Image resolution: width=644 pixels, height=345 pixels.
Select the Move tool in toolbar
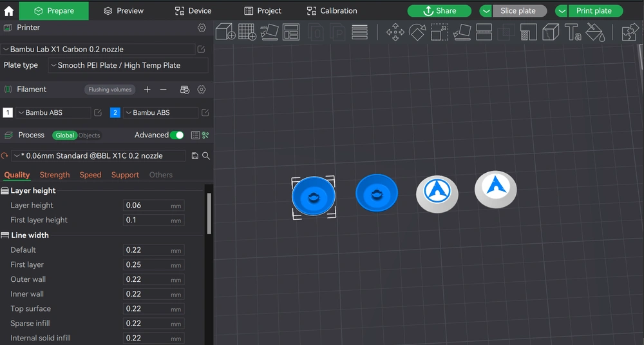(395, 32)
